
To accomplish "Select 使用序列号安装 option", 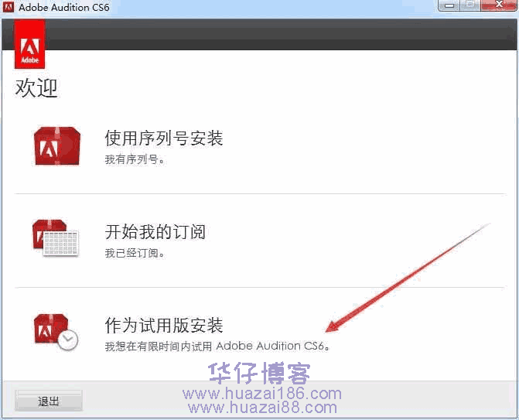I will coord(164,138).
